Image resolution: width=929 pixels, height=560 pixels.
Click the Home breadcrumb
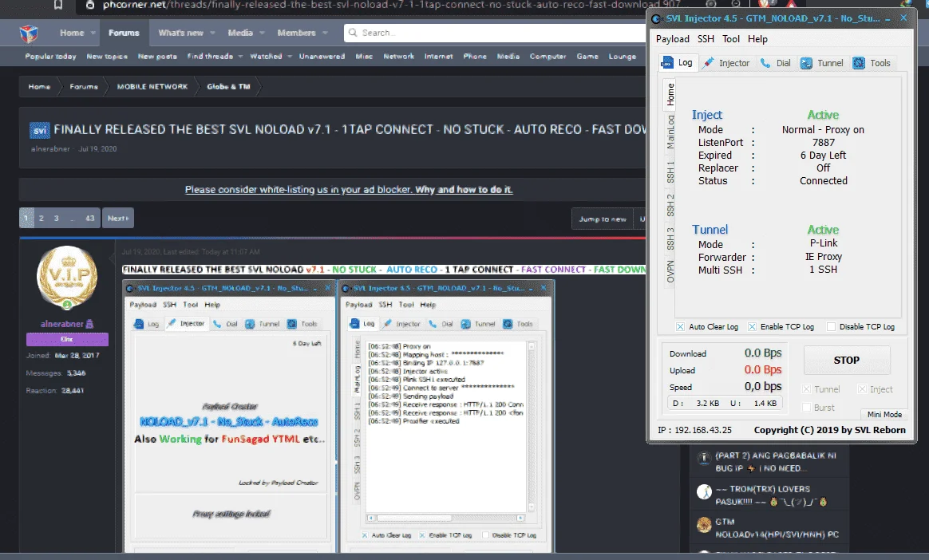(39, 86)
